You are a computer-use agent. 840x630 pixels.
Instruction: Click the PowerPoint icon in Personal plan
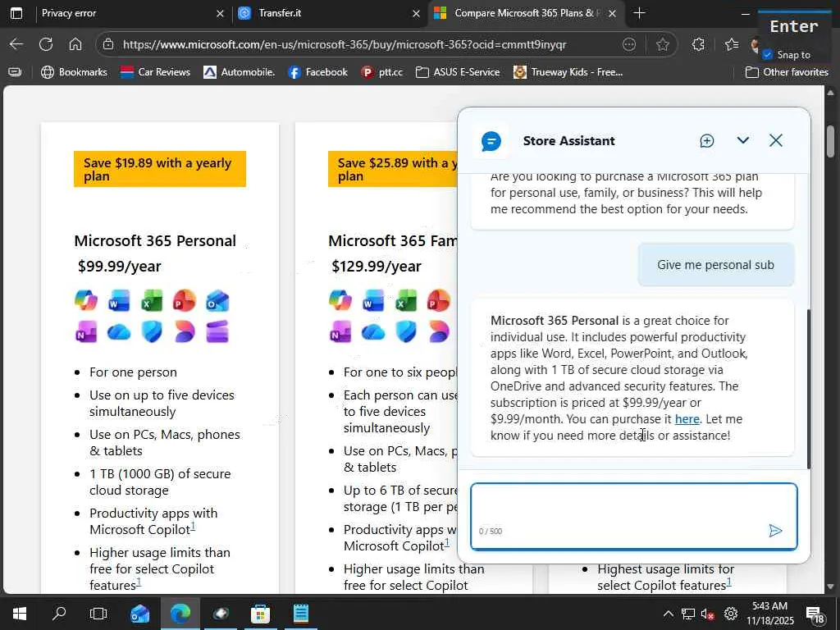185,300
